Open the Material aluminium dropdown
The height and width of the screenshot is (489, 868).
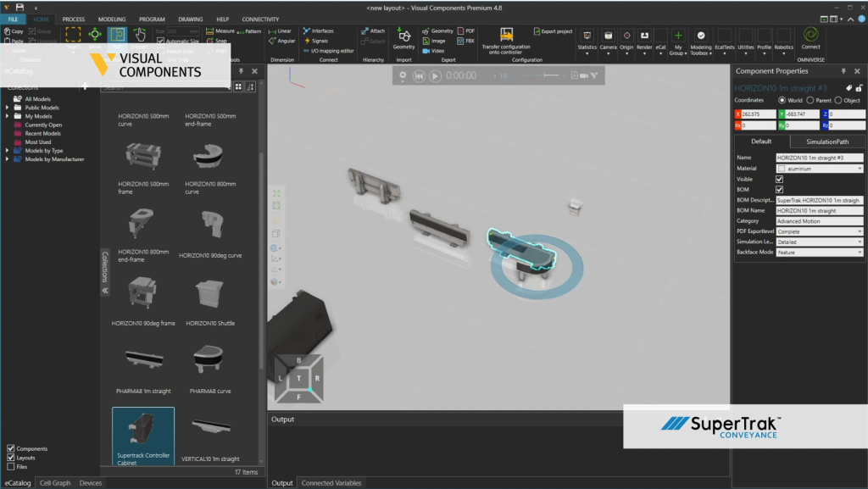coord(819,169)
